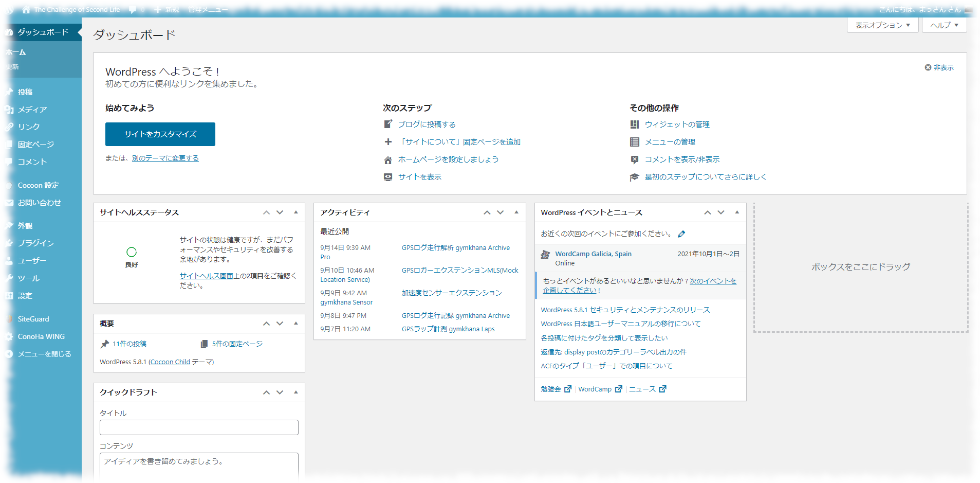
Task: Click the home icon beside homepage setup
Action: [388, 160]
